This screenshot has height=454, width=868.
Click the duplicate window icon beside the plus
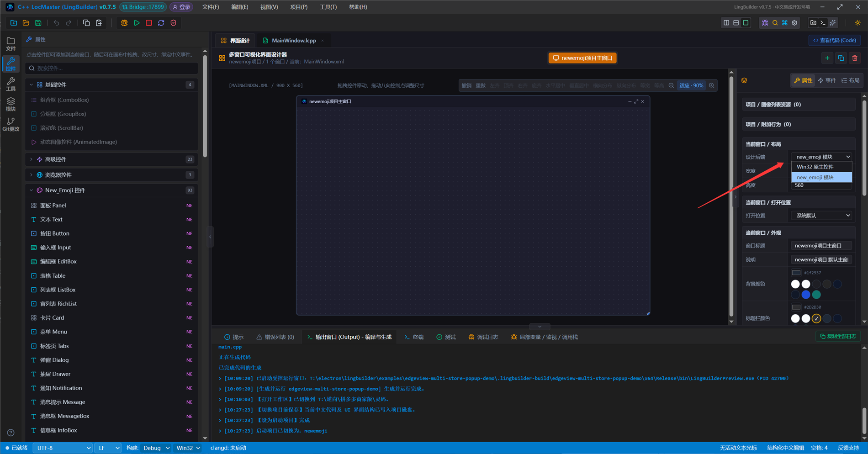(x=841, y=58)
